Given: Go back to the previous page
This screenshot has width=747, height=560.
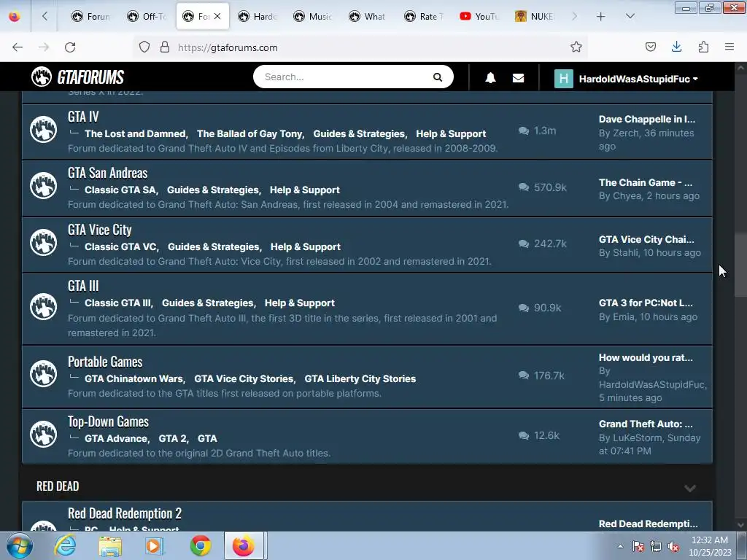Looking at the screenshot, I should click(18, 47).
